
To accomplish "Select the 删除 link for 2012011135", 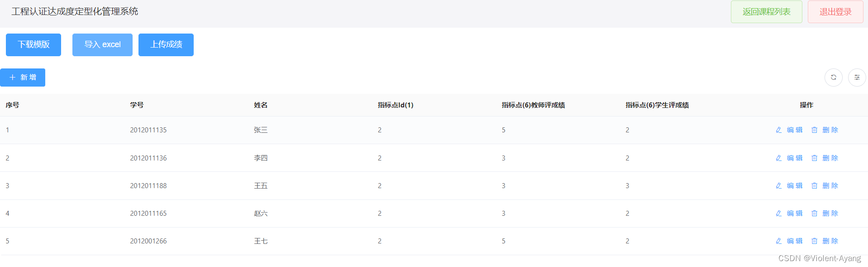I will click(x=830, y=130).
